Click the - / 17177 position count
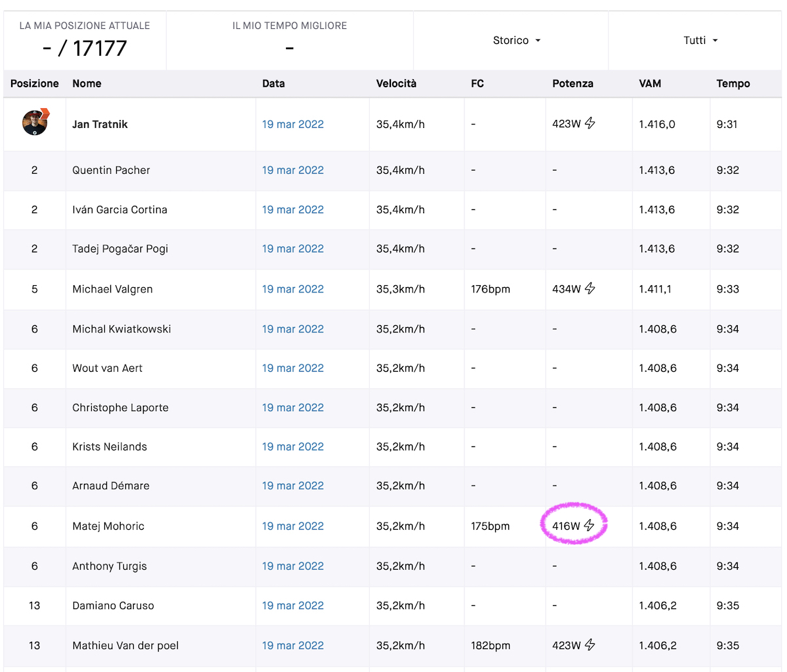The width and height of the screenshot is (787, 672). click(85, 49)
